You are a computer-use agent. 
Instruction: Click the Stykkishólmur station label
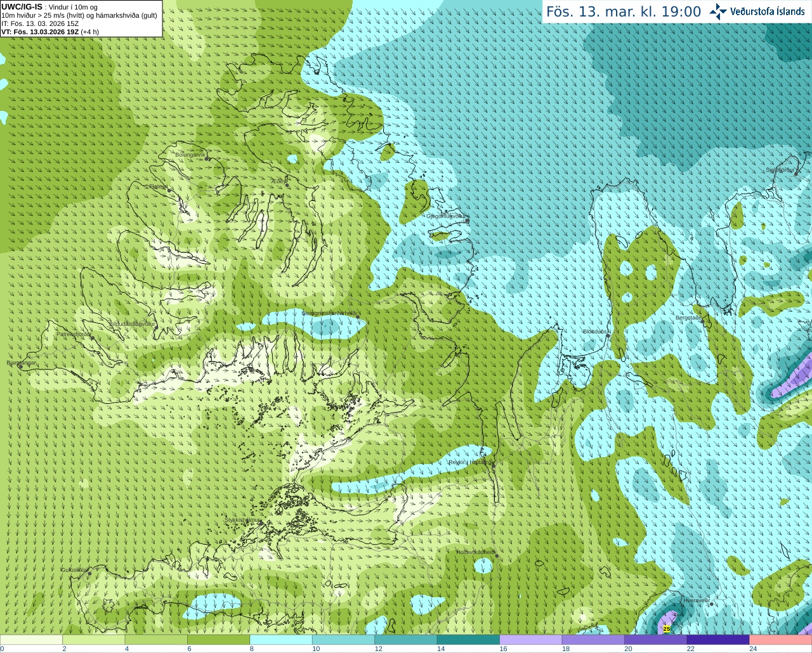(x=243, y=520)
